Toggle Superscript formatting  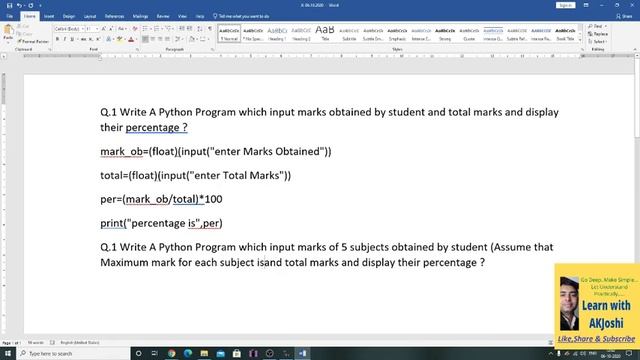(98, 39)
